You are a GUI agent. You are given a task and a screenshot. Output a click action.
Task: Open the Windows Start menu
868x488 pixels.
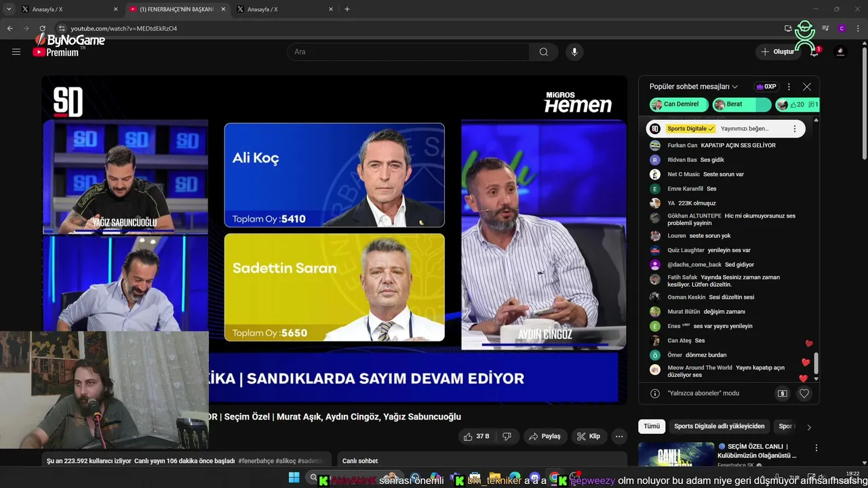pyautogui.click(x=294, y=478)
